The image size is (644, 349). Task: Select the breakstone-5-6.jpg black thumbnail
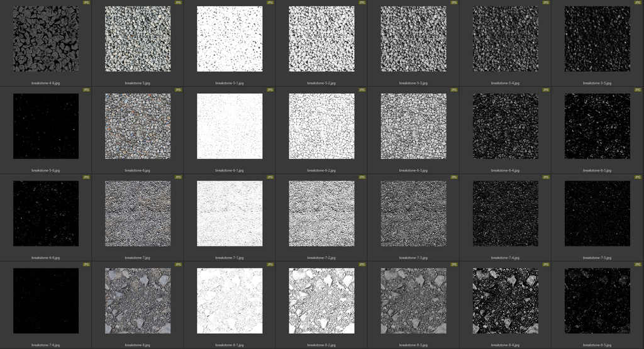(46, 126)
